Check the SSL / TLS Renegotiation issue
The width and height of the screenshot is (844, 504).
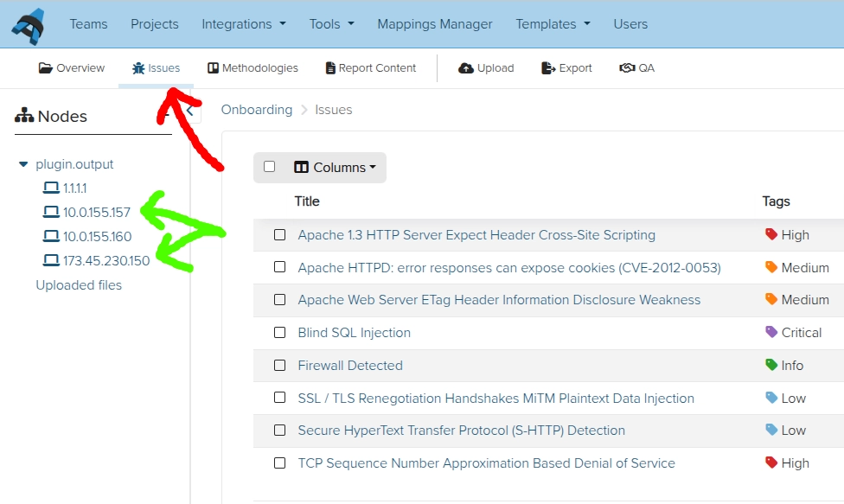coord(280,398)
